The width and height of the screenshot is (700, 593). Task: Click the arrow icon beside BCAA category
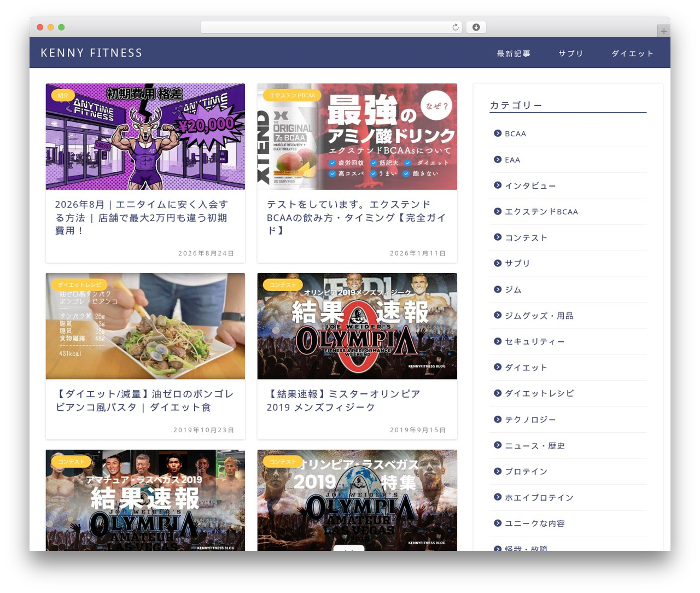498,133
